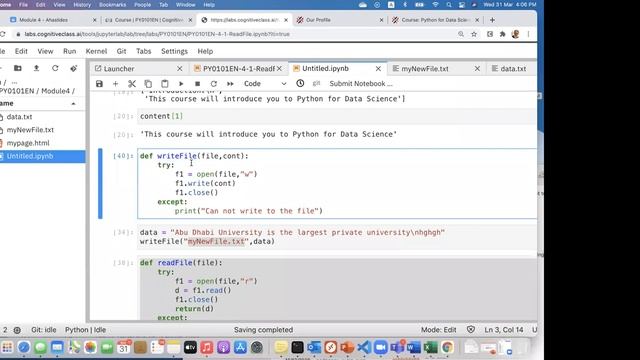The image size is (640, 360).
Task: Click the shield trust icon in the status bar
Action: coord(471,329)
